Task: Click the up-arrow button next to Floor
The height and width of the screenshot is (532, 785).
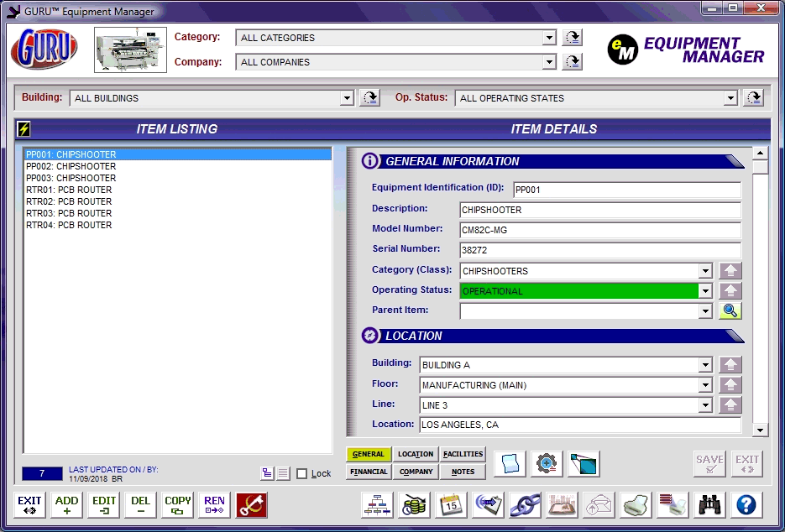Action: pos(730,385)
